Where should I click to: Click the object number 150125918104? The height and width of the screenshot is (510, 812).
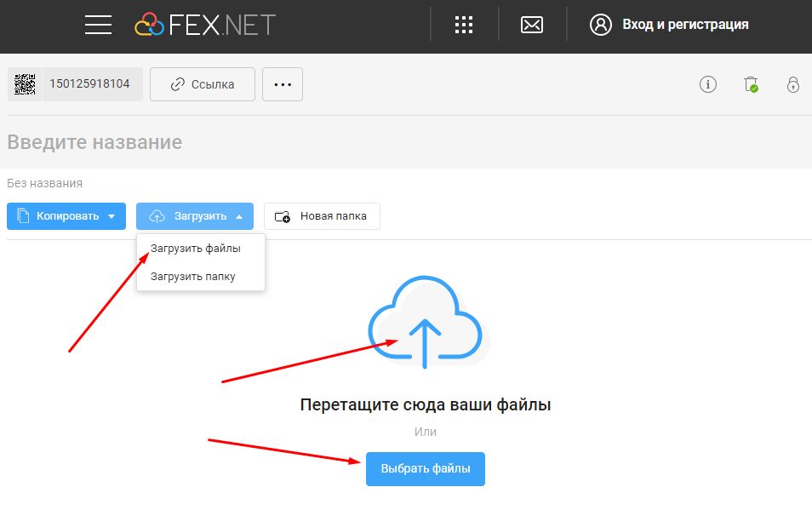point(89,84)
